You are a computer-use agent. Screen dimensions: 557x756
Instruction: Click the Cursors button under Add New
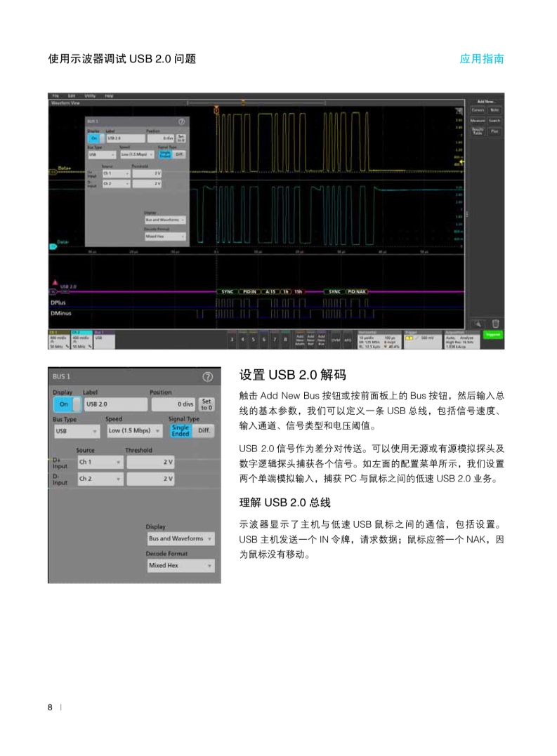(478, 110)
